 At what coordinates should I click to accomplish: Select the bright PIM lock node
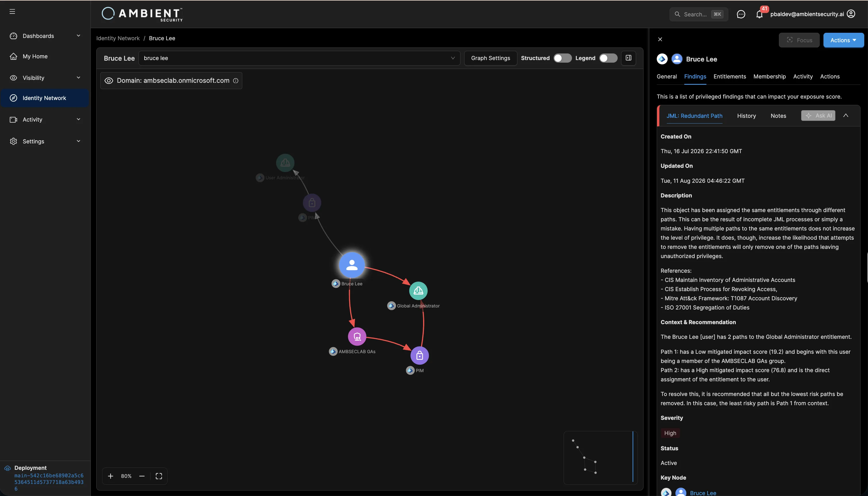point(420,355)
